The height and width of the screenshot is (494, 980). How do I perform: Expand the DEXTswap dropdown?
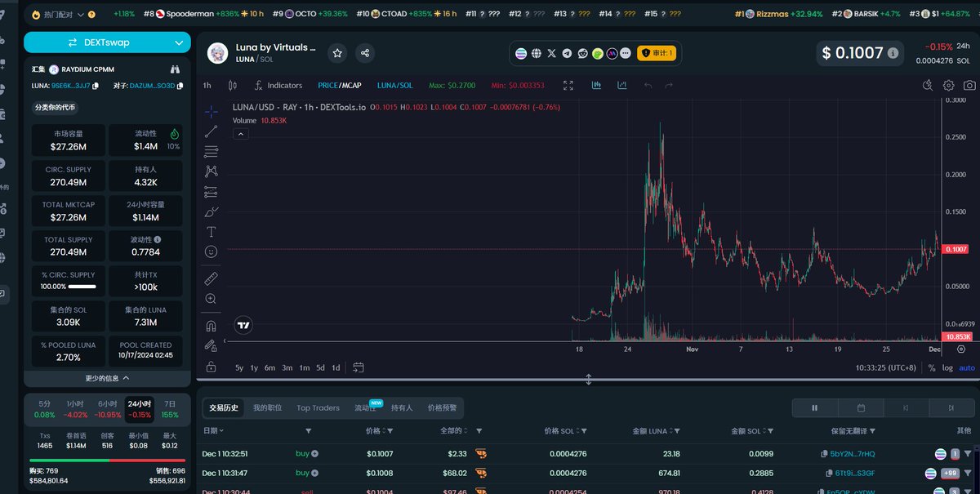click(179, 42)
